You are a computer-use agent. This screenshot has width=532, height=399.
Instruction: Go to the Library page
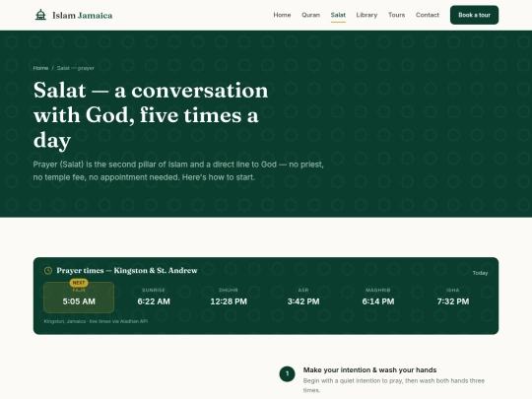click(x=366, y=15)
